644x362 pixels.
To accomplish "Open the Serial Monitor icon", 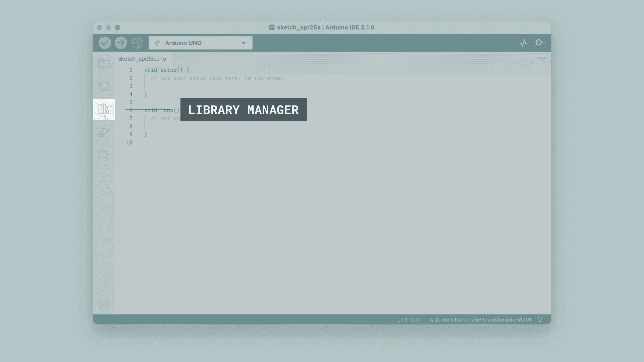I will (x=539, y=43).
